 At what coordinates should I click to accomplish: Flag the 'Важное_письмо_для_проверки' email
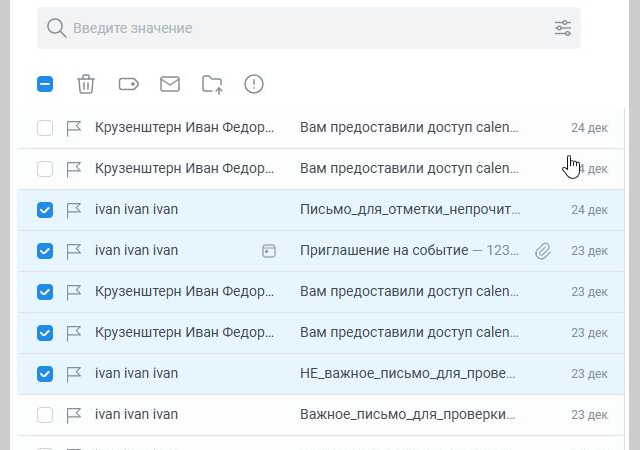tap(73, 415)
